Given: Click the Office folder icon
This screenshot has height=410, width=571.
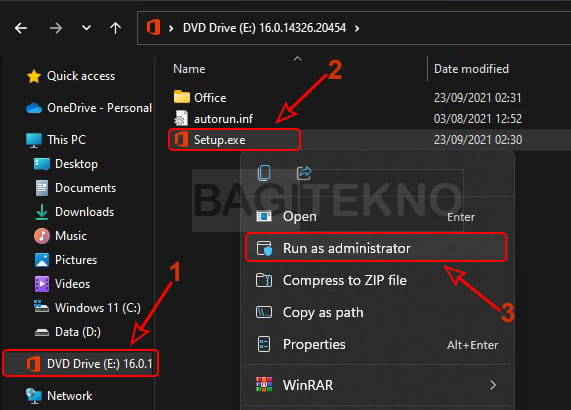Looking at the screenshot, I should (x=182, y=97).
